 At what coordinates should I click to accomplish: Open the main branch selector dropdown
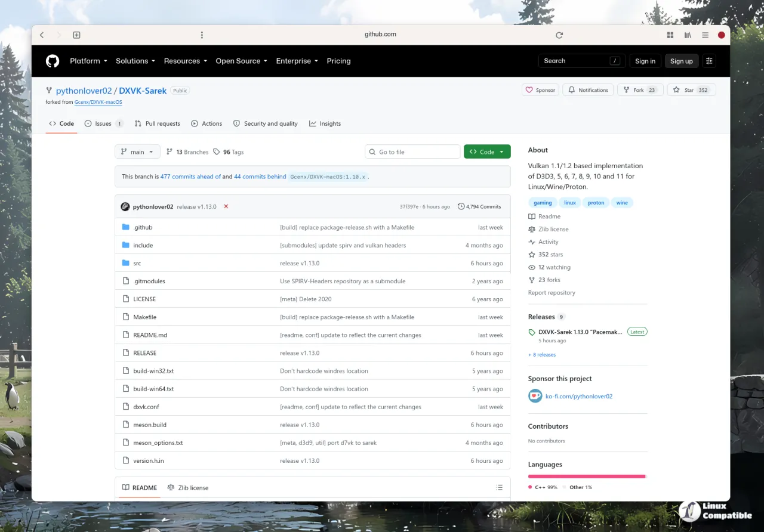[137, 152]
